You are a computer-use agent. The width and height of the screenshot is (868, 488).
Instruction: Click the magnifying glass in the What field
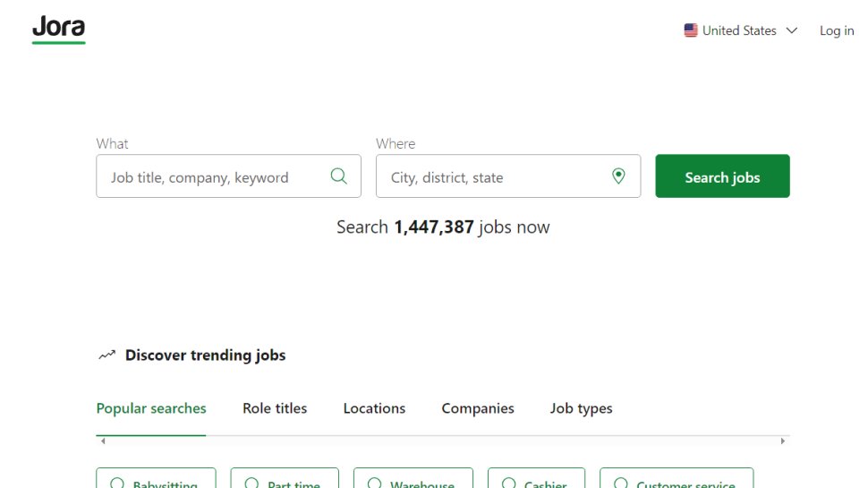[338, 176]
